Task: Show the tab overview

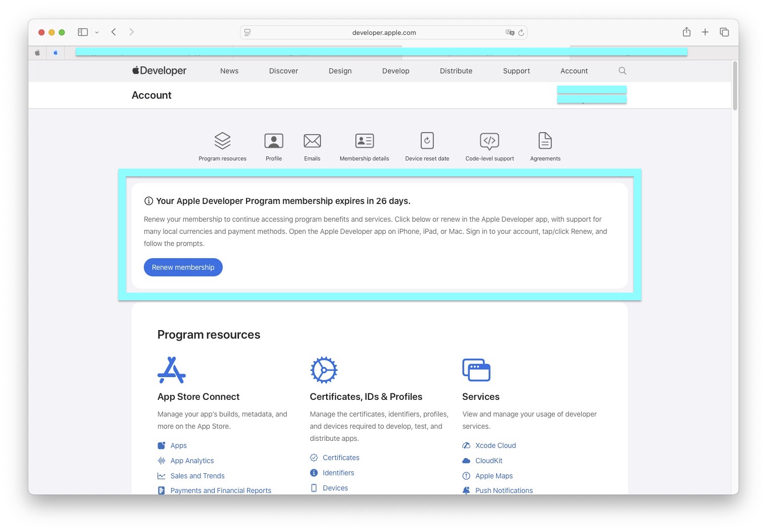Action: 724,32
